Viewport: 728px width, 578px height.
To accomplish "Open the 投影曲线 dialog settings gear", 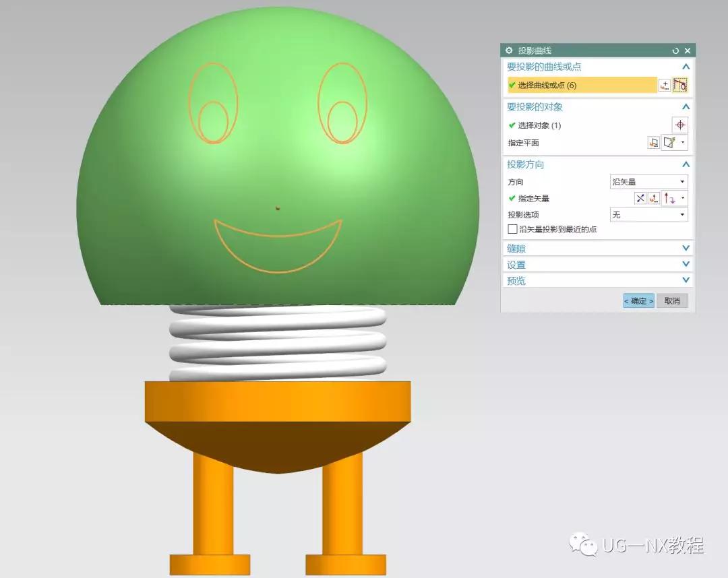I will tap(509, 50).
